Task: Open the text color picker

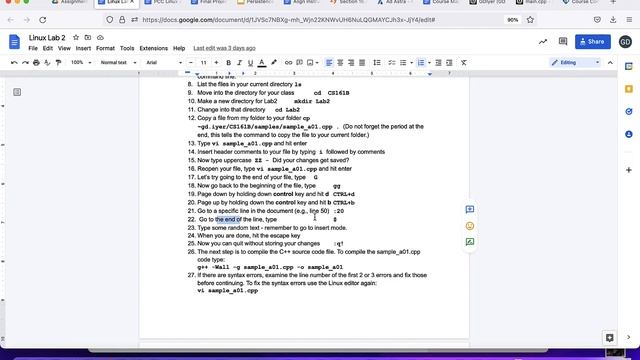Action: click(x=262, y=62)
